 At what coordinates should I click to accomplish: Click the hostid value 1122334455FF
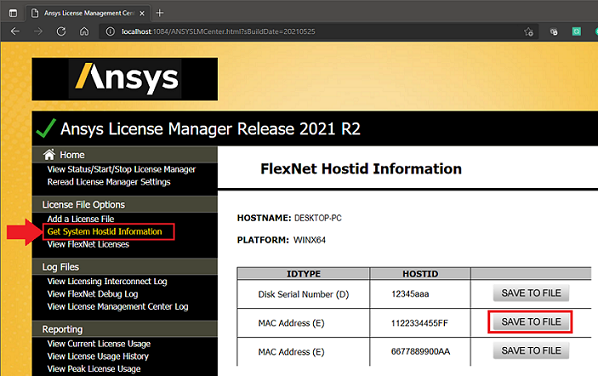pyautogui.click(x=420, y=323)
